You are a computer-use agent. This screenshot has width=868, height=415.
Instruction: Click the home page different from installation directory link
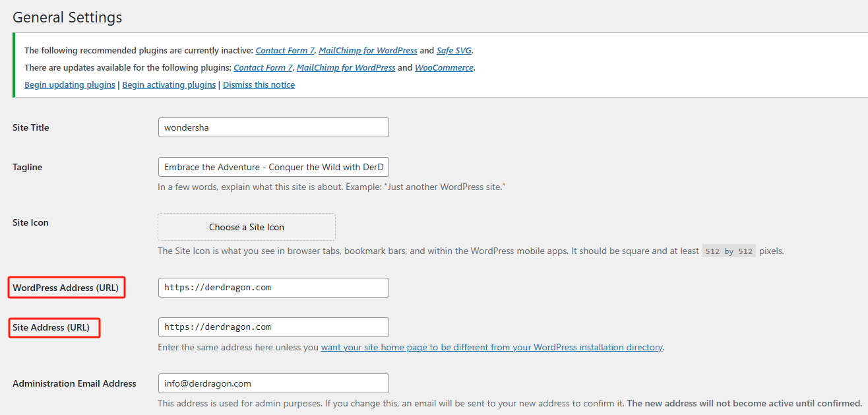pos(491,346)
